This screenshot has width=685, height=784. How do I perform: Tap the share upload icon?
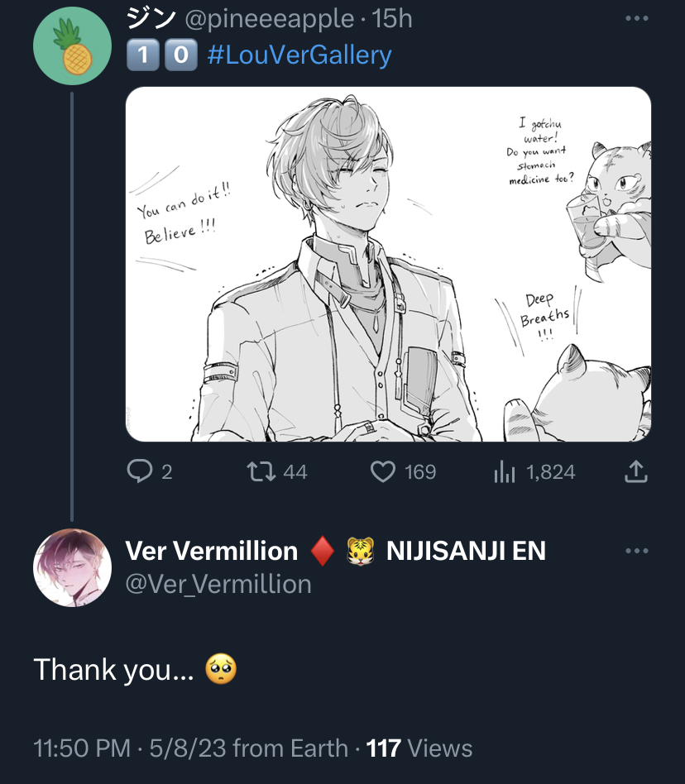tap(634, 472)
